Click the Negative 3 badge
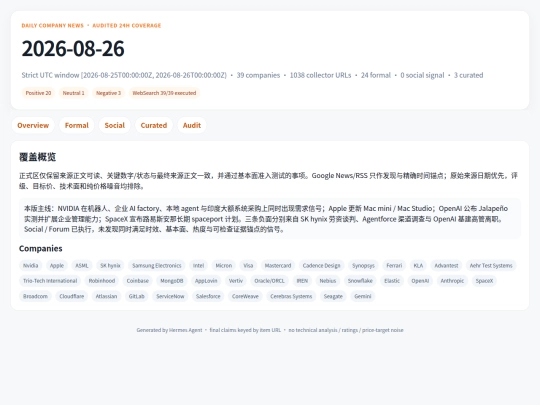Image resolution: width=540 pixels, height=405 pixels. point(108,93)
